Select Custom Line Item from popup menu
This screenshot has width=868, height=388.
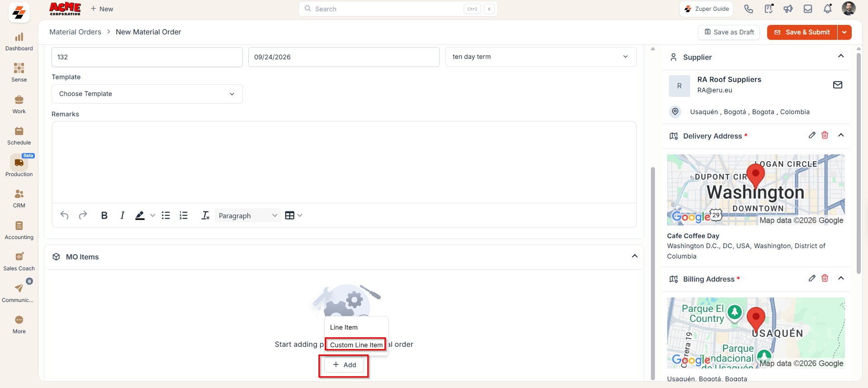356,345
